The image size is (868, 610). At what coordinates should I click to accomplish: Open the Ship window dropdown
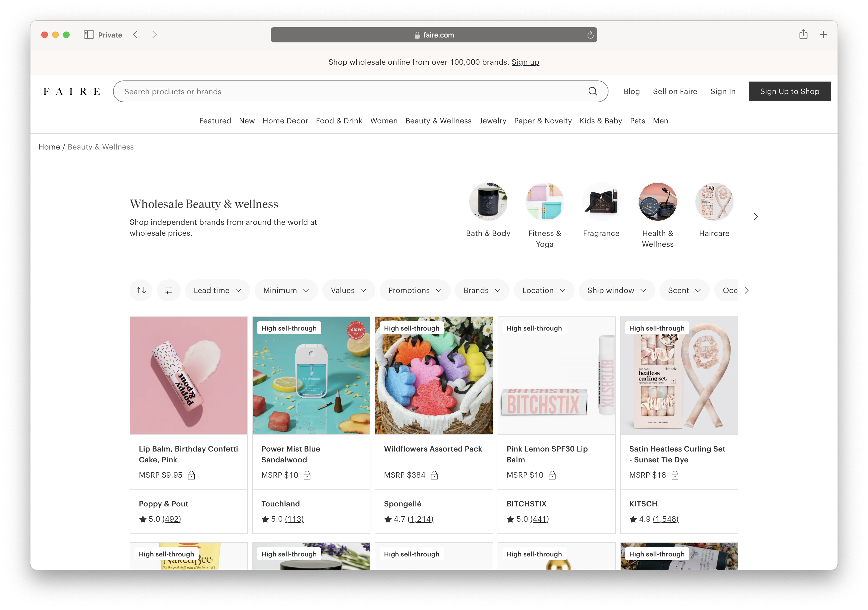(x=617, y=290)
